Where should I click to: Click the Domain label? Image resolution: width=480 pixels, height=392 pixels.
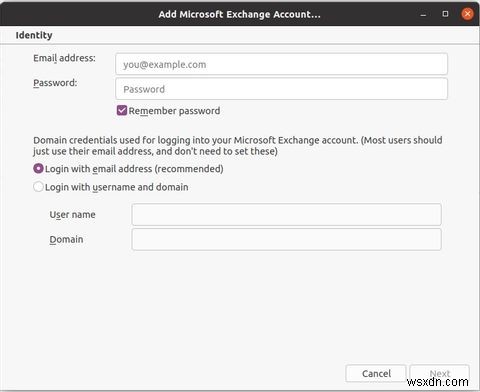pyautogui.click(x=66, y=239)
